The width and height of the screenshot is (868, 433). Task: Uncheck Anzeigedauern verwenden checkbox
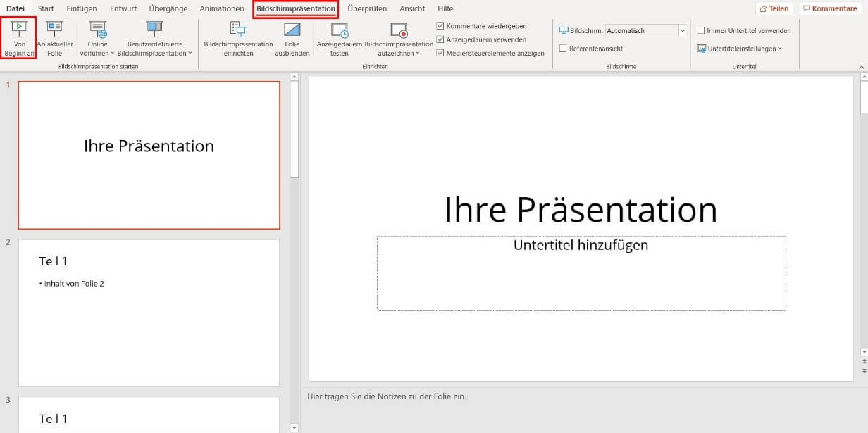click(x=440, y=39)
